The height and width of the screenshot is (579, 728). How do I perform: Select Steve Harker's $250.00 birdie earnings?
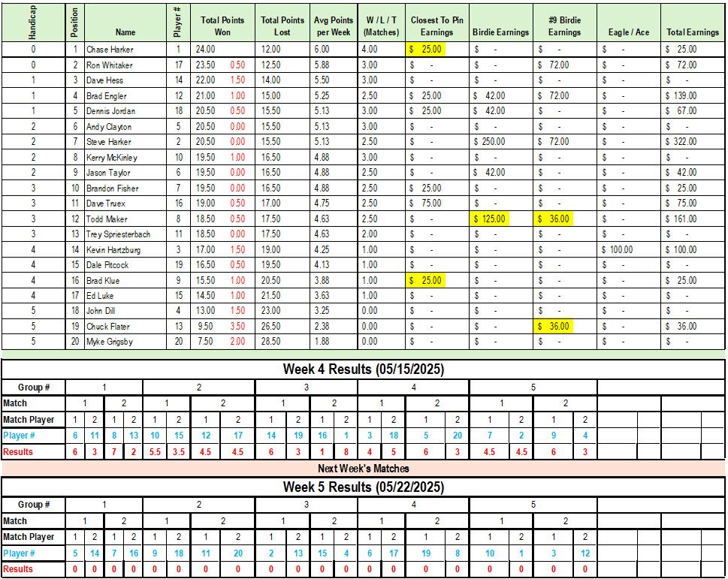[490, 142]
